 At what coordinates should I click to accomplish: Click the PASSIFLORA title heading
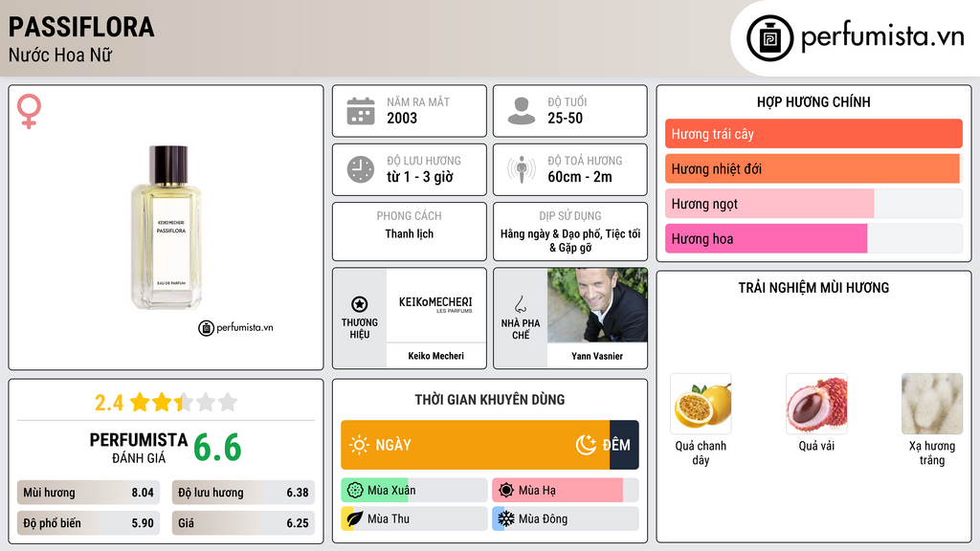[x=81, y=27]
